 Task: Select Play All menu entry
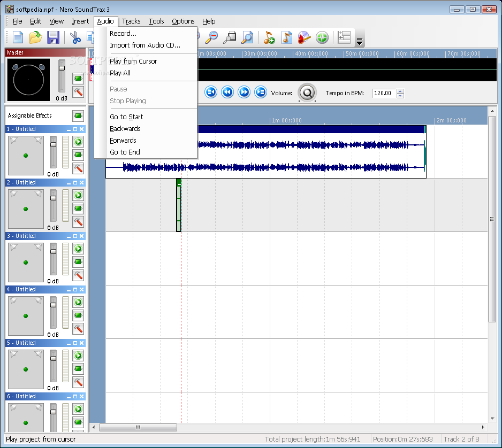[x=120, y=73]
